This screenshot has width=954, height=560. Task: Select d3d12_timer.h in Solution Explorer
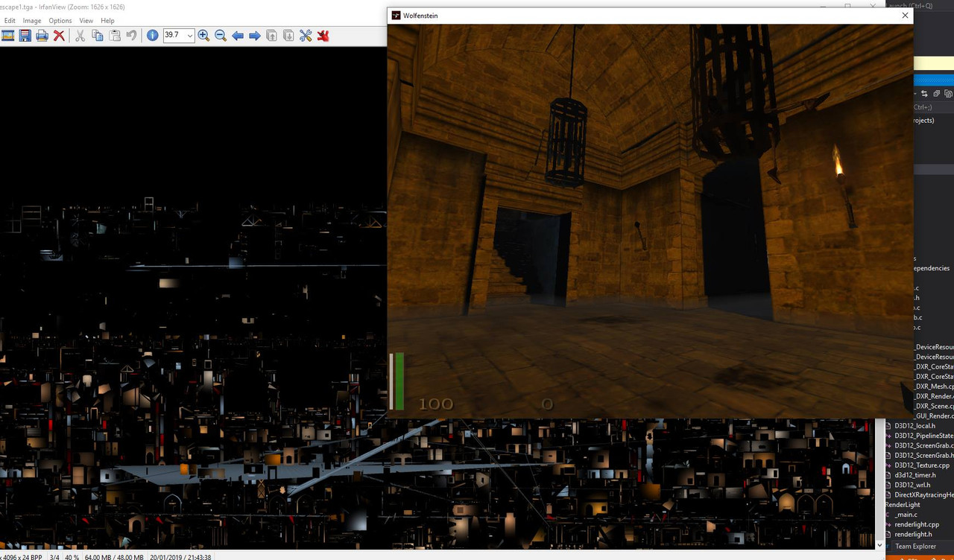(x=915, y=475)
